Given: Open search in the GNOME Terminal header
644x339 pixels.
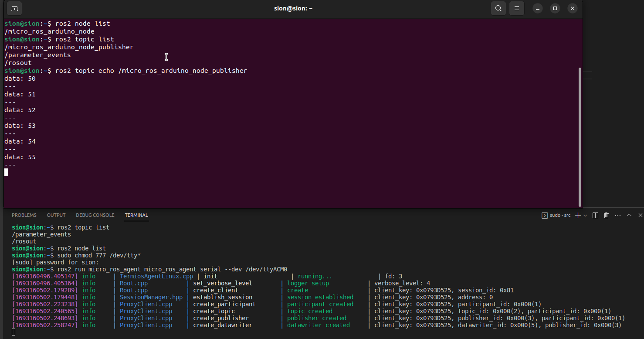Looking at the screenshot, I should (x=498, y=8).
